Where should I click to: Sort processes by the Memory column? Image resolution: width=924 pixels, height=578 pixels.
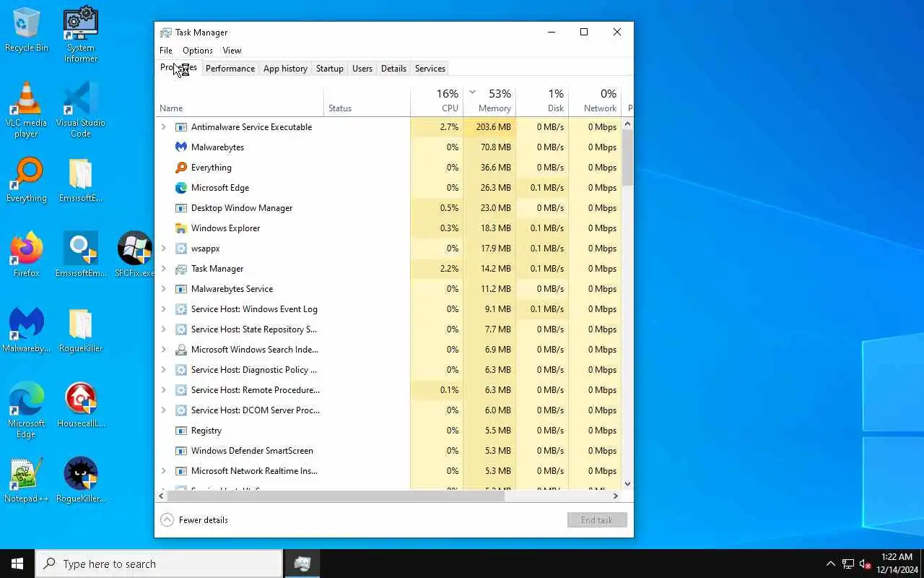pos(489,101)
